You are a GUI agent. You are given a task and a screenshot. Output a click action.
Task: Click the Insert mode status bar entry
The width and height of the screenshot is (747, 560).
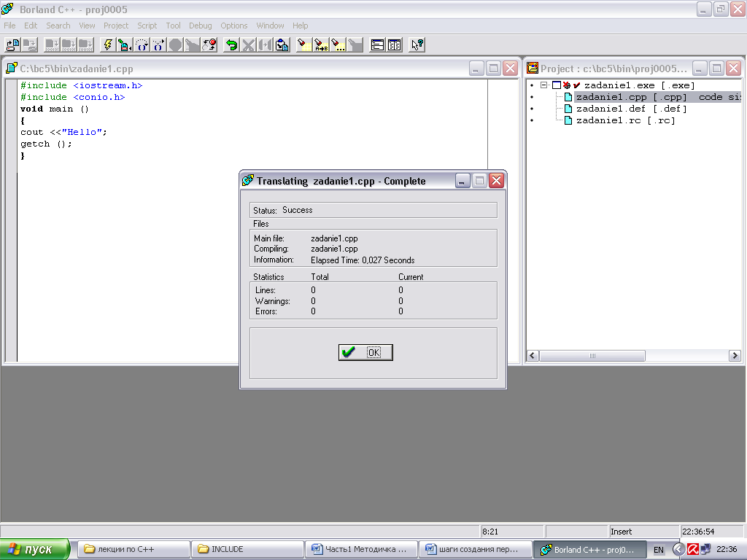643,532
